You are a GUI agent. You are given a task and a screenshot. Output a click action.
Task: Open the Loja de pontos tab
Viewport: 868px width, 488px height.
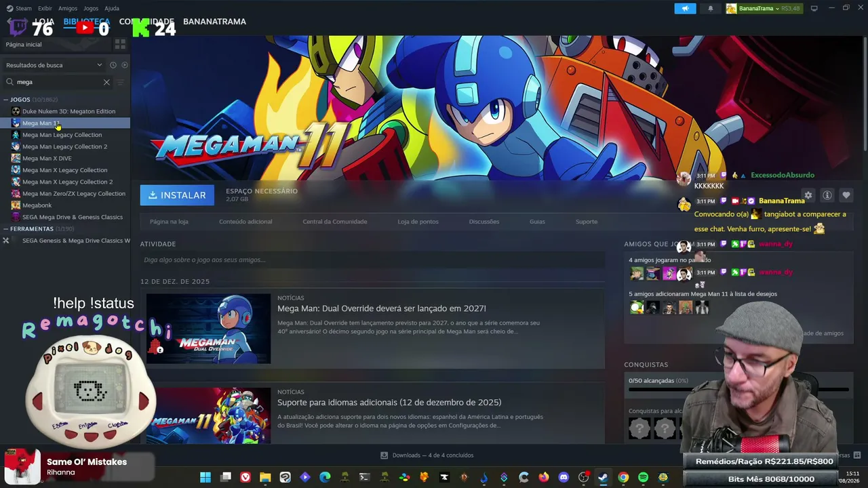tap(418, 222)
